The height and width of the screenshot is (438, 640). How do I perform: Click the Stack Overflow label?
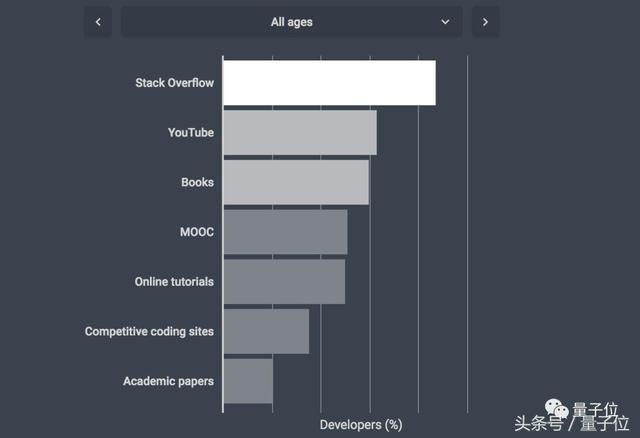click(174, 83)
